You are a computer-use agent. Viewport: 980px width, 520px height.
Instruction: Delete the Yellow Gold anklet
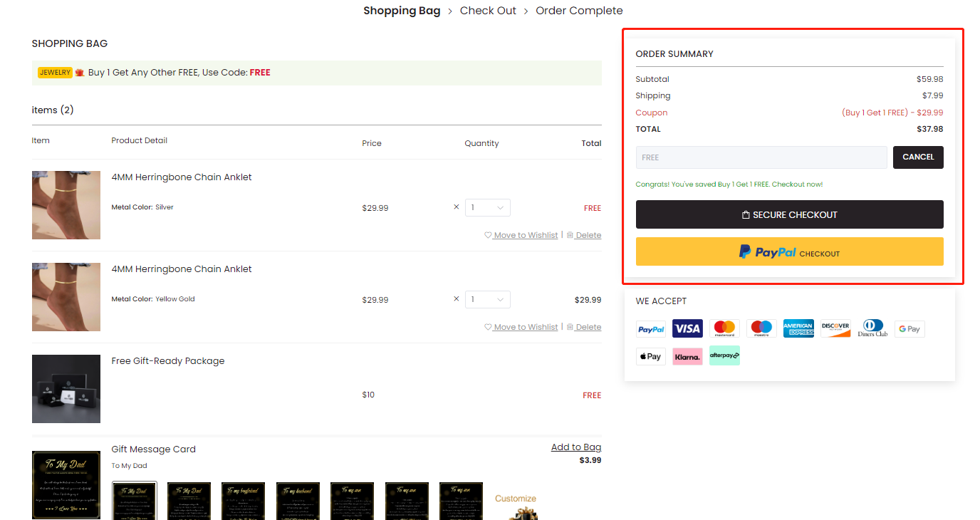(584, 328)
